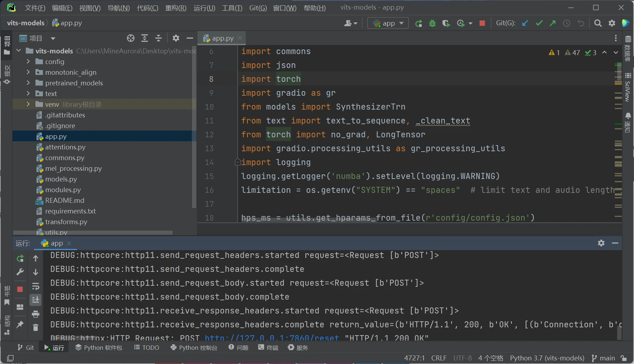Go to next highlighted error arrow

pyautogui.click(x=616, y=52)
